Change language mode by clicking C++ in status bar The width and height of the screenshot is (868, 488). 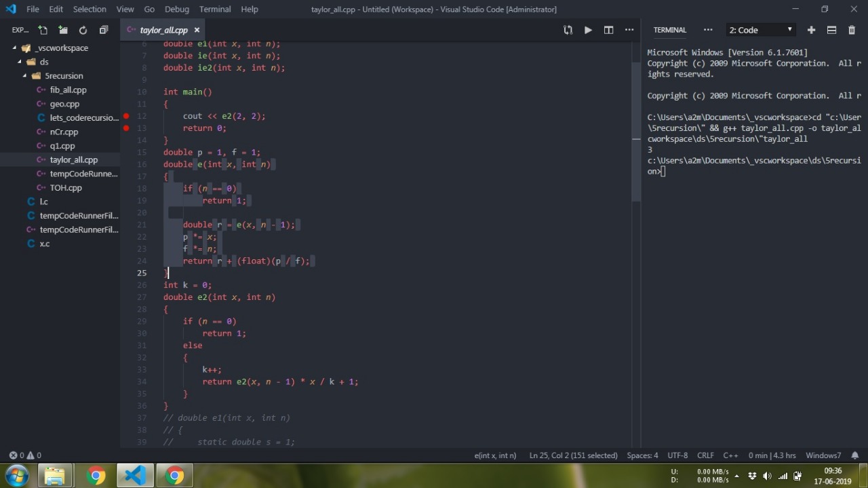731,455
